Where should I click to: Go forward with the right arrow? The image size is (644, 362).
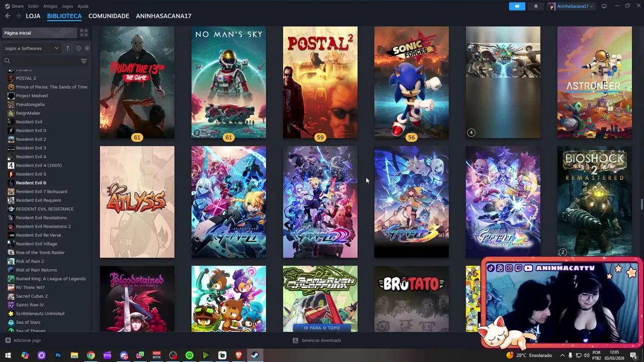coord(18,16)
